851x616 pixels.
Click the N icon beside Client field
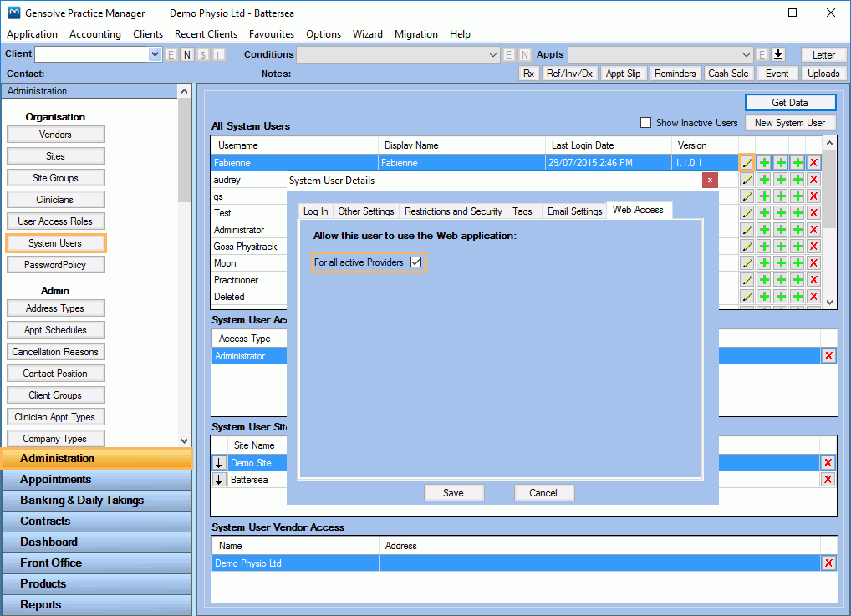point(187,55)
